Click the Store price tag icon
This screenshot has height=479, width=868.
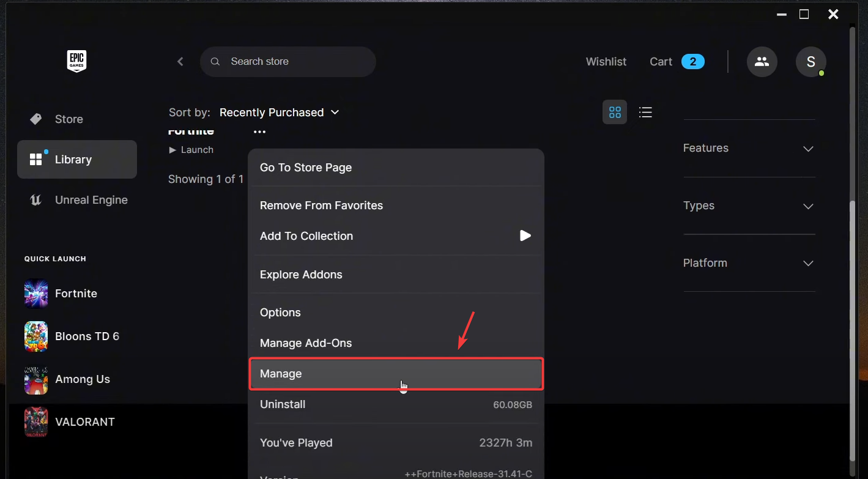(x=36, y=119)
